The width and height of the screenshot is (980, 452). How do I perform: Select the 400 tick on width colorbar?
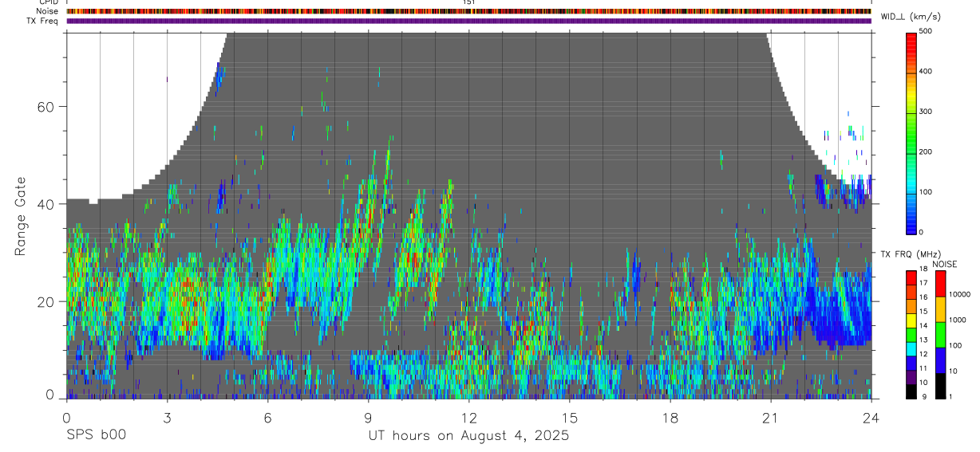(x=927, y=72)
